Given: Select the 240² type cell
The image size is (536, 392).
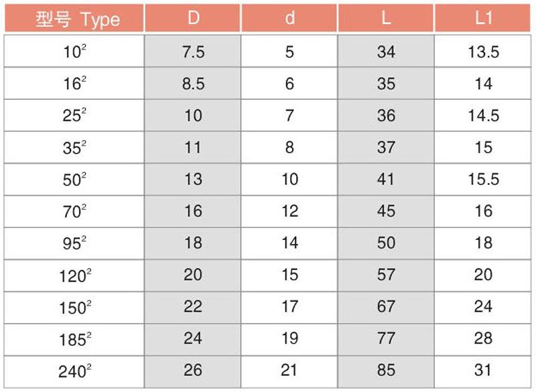Looking at the screenshot, I should tap(74, 371).
